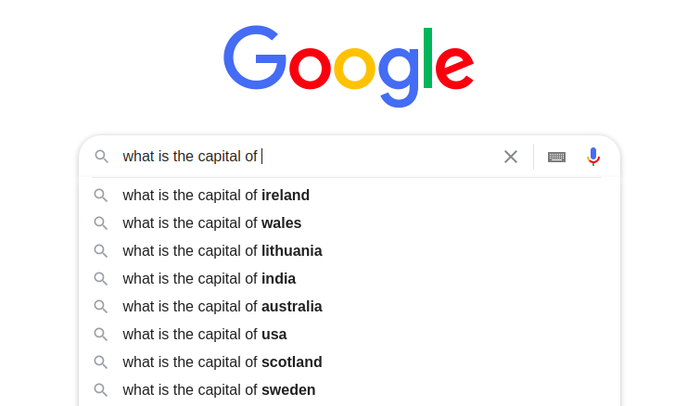Click the magnifier icon beside the wales suggestion
Image resolution: width=700 pixels, height=406 pixels.
[100, 223]
